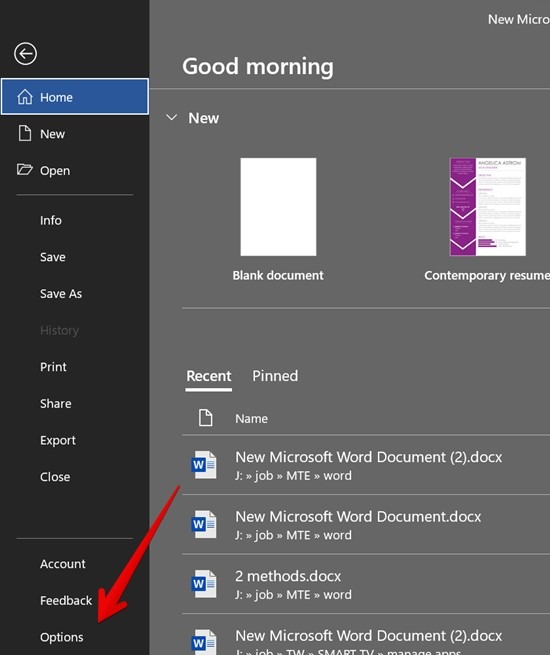Click Close in the sidebar
The width and height of the screenshot is (550, 655).
tap(55, 477)
